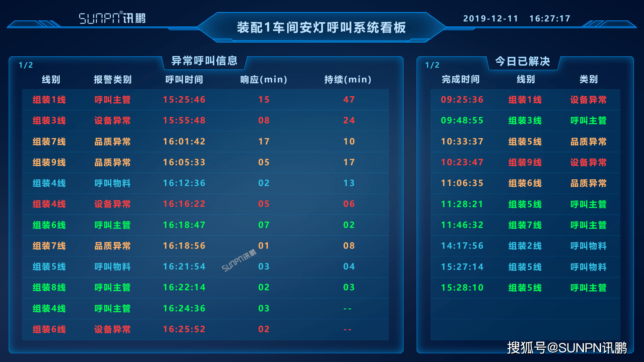Select 组装7线 in the 11:46:32 row

(525, 225)
